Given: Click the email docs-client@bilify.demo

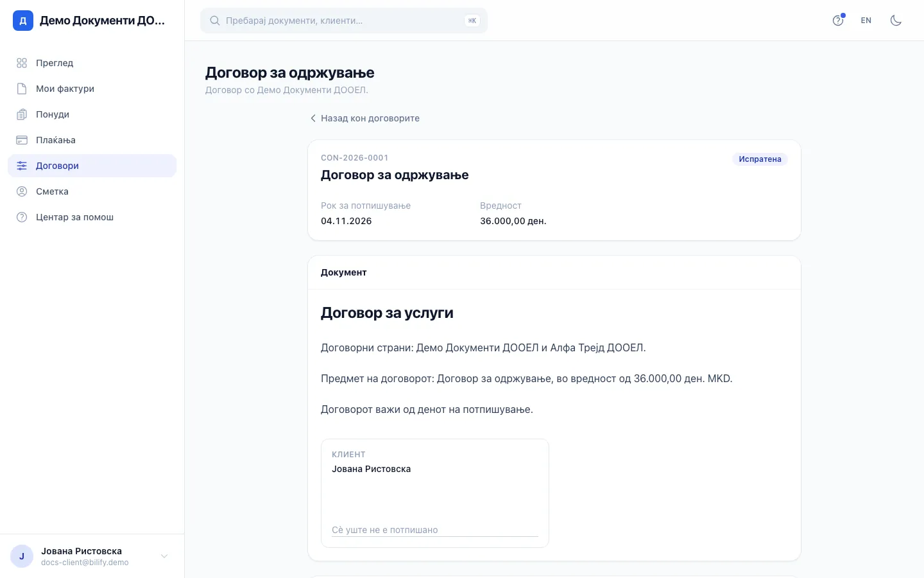Looking at the screenshot, I should [85, 563].
